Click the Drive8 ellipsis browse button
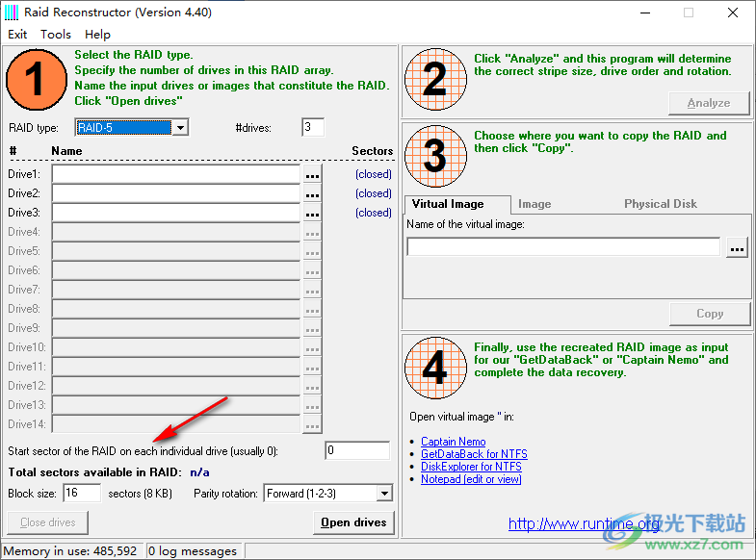 tap(312, 310)
